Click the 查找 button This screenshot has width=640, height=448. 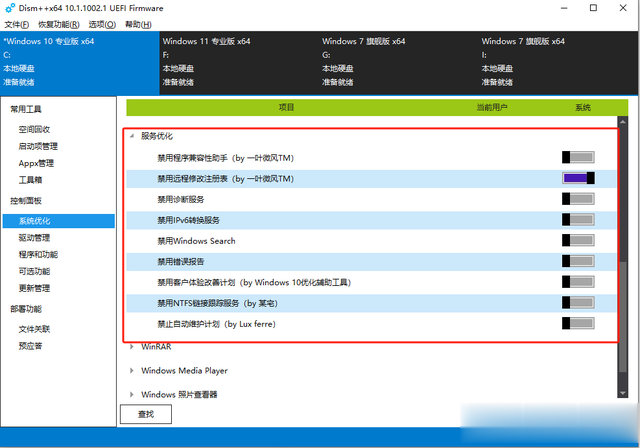tap(146, 414)
